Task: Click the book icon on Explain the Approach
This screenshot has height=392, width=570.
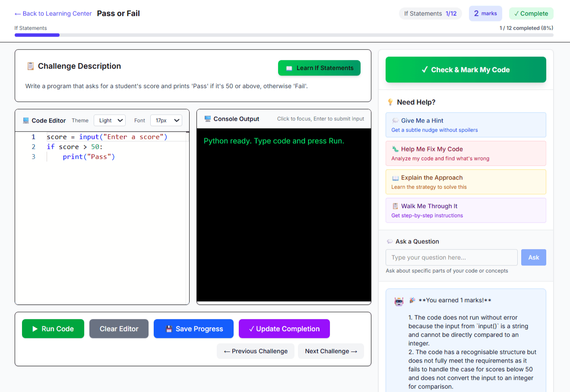Action: pyautogui.click(x=395, y=177)
